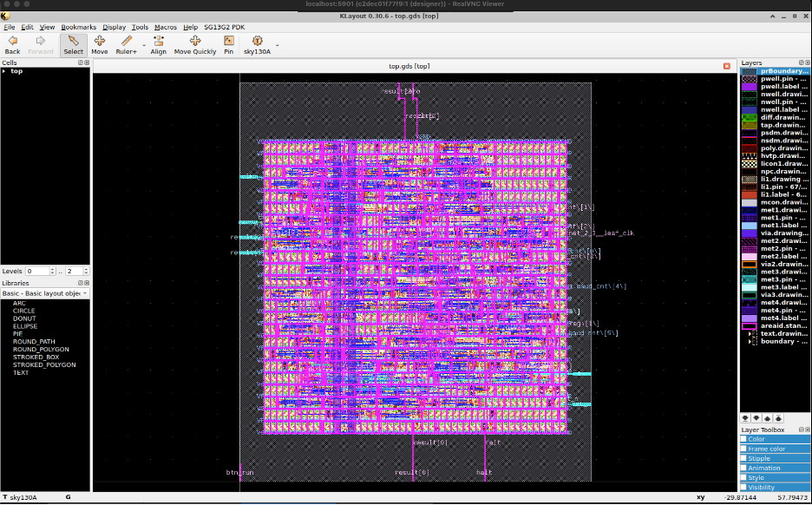
Task: Click the pwell.label layer color swatch
Action: [x=749, y=87]
